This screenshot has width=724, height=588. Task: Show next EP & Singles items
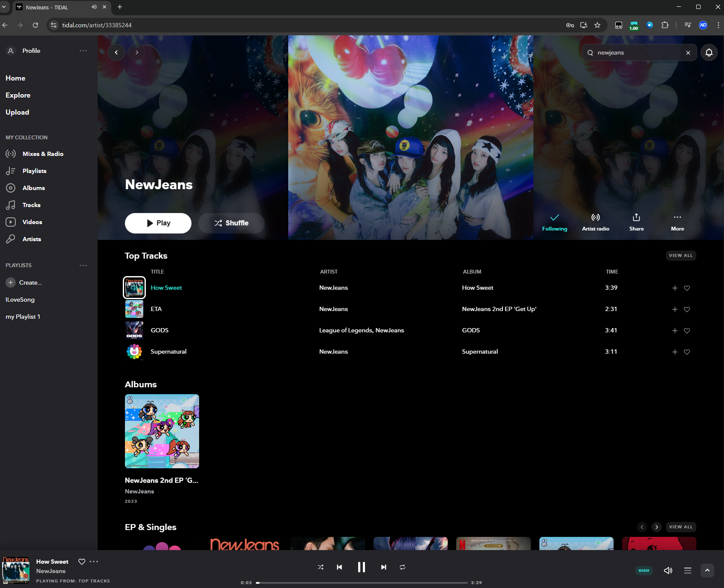pyautogui.click(x=657, y=527)
